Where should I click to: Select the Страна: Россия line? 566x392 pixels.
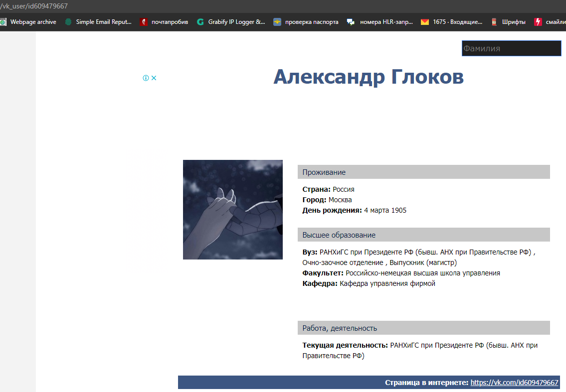329,189
